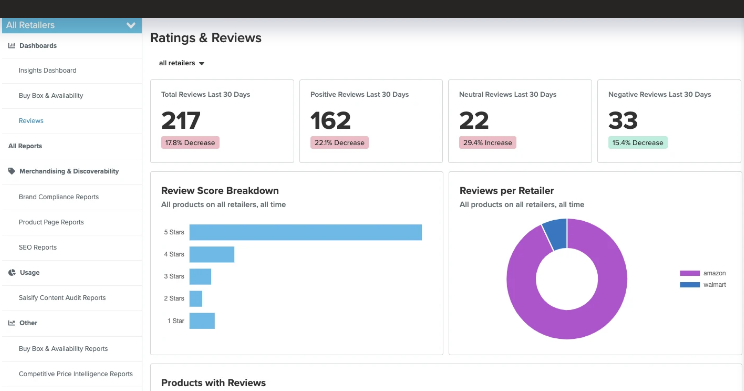Viewport: 744px width, 391px height.
Task: Click the 2 Stars bar
Action: pos(195,298)
